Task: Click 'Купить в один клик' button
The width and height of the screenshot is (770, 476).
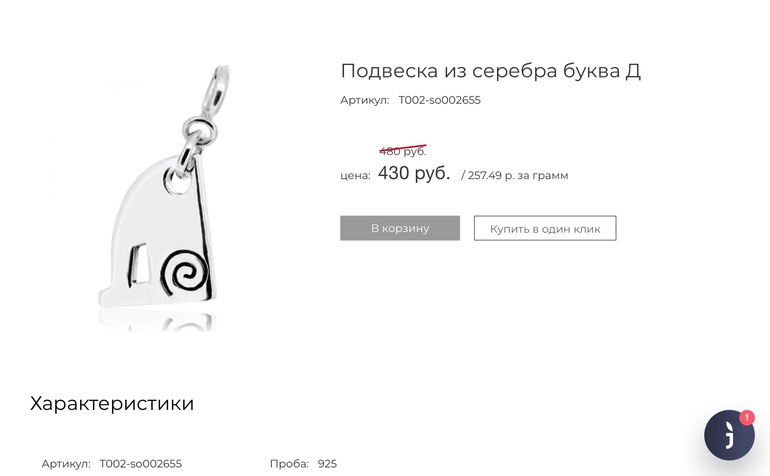Action: click(x=545, y=228)
